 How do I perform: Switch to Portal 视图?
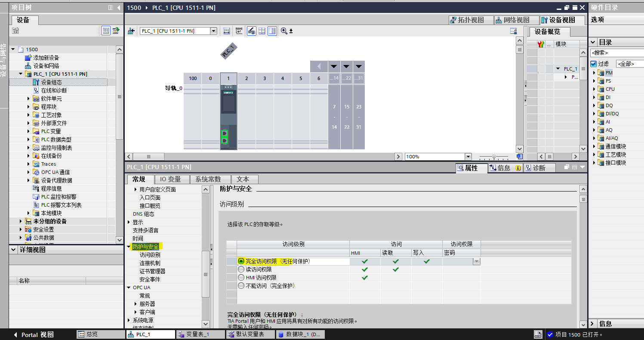(33, 334)
